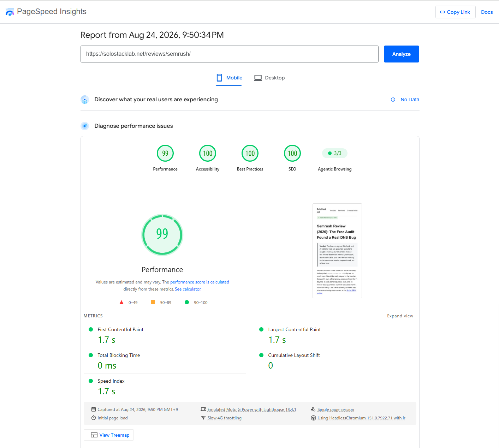Click the Initial page load text
The height and width of the screenshot is (448, 499).
[x=113, y=418]
